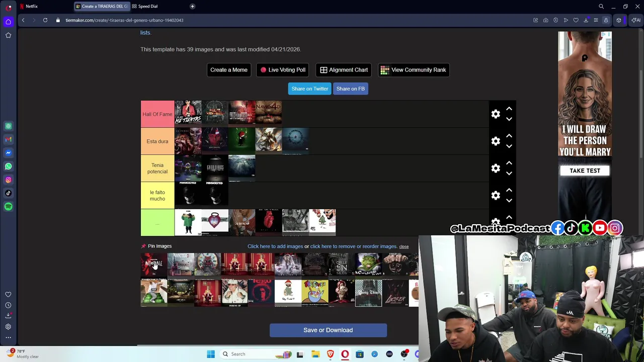Open sidebar bookmarks star icon
This screenshot has height=362, width=644.
click(8, 35)
